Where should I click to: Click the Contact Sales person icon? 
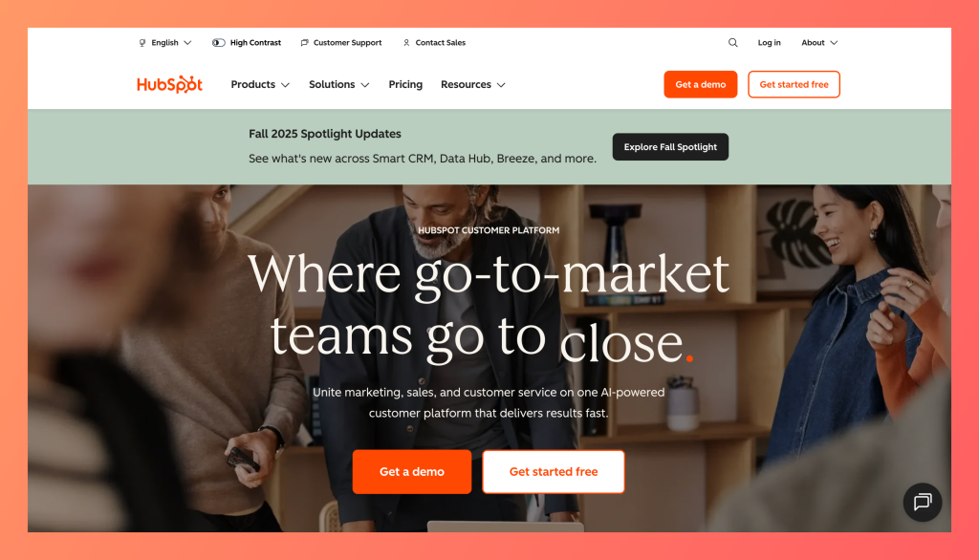coord(406,43)
